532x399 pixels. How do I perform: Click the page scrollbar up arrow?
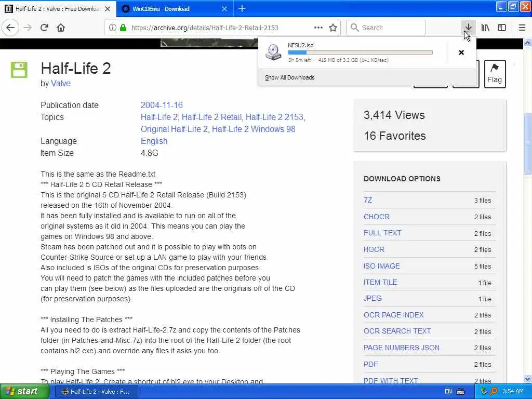click(x=528, y=43)
